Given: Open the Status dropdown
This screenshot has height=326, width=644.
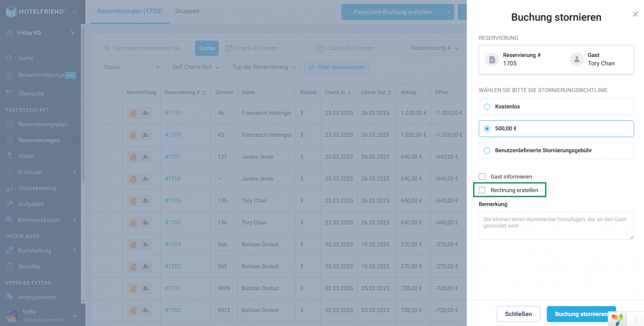Looking at the screenshot, I should tap(132, 67).
